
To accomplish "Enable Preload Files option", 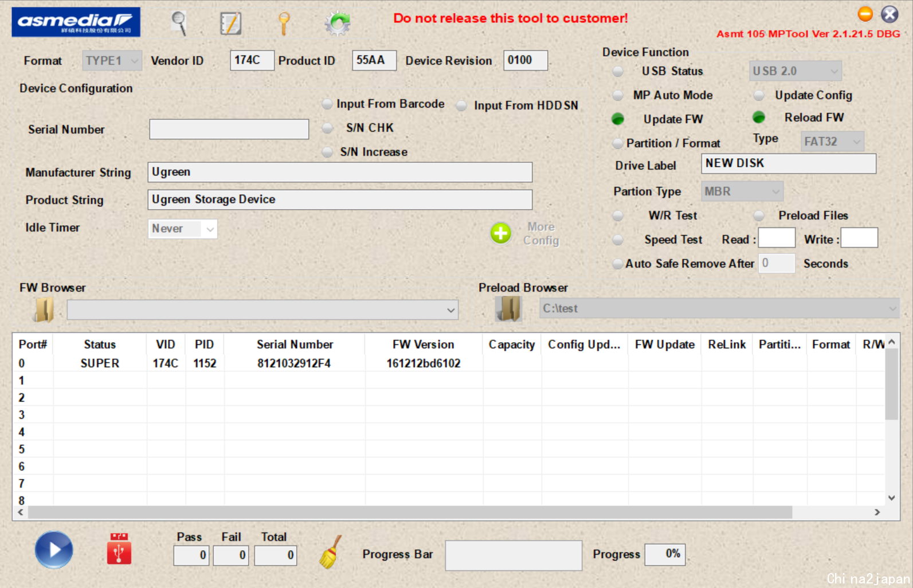I will coord(759,215).
